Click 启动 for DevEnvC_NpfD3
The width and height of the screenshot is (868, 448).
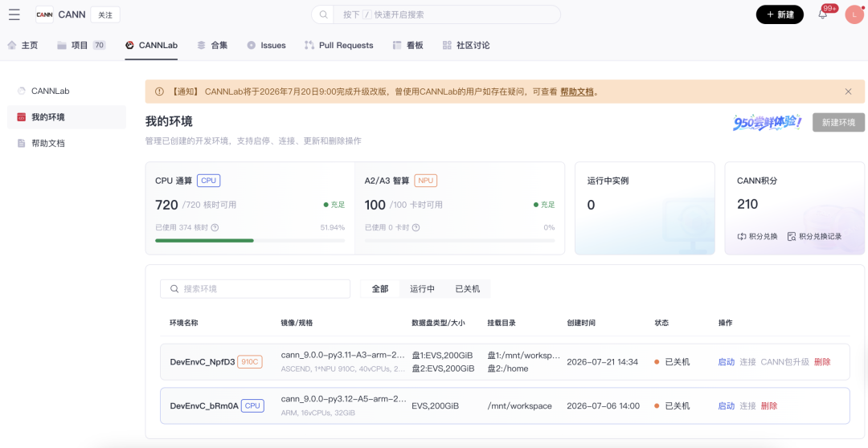coord(727,362)
